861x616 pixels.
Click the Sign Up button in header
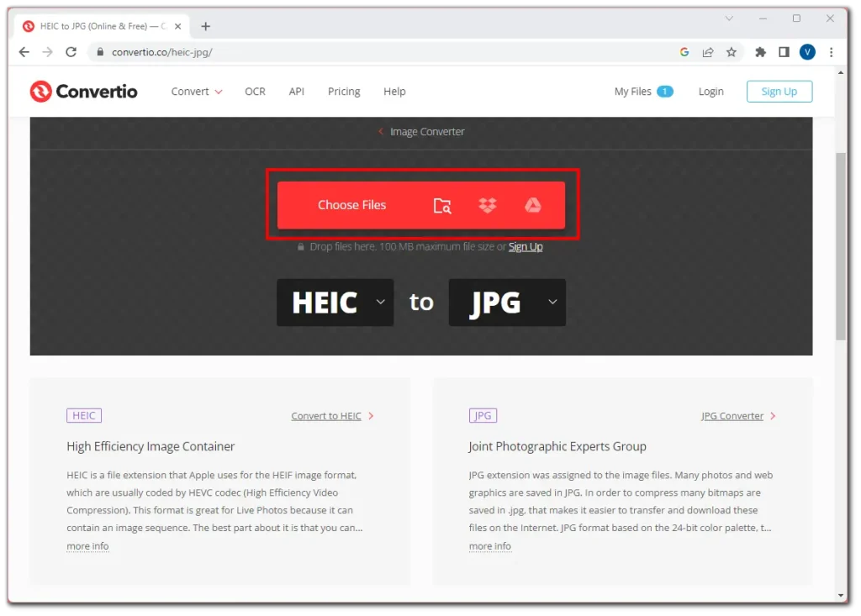point(779,92)
